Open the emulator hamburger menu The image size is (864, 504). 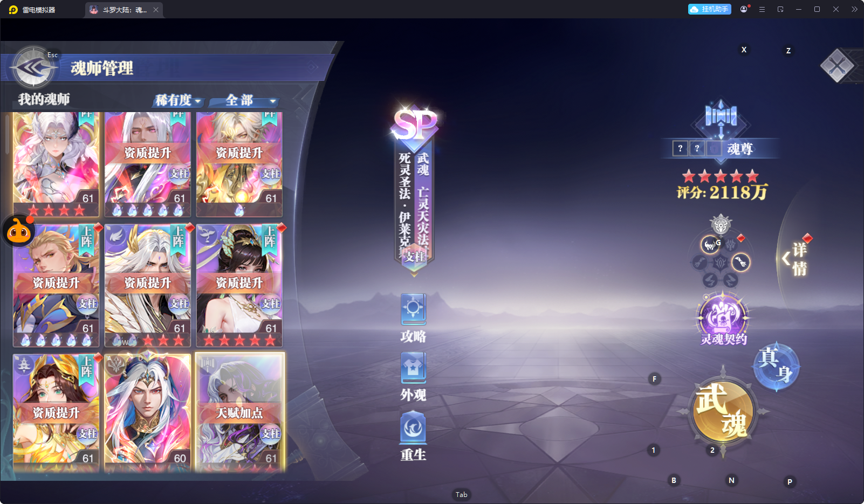762,9
